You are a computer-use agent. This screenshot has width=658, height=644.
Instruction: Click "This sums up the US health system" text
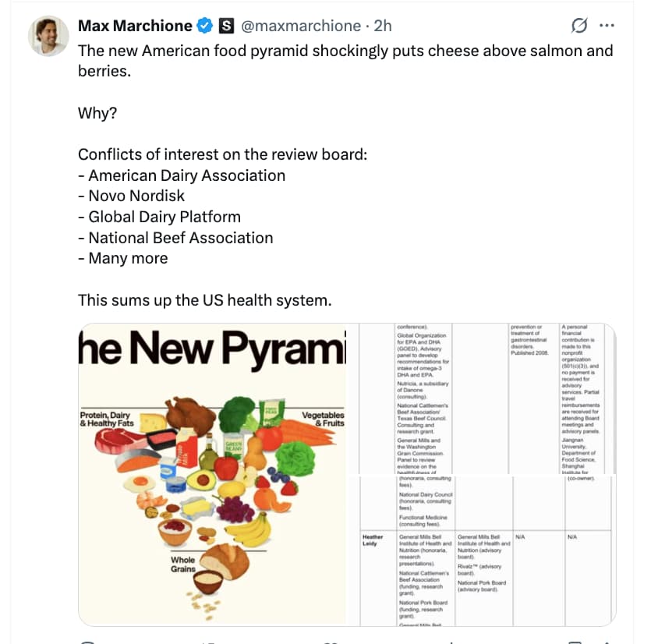coord(204,299)
